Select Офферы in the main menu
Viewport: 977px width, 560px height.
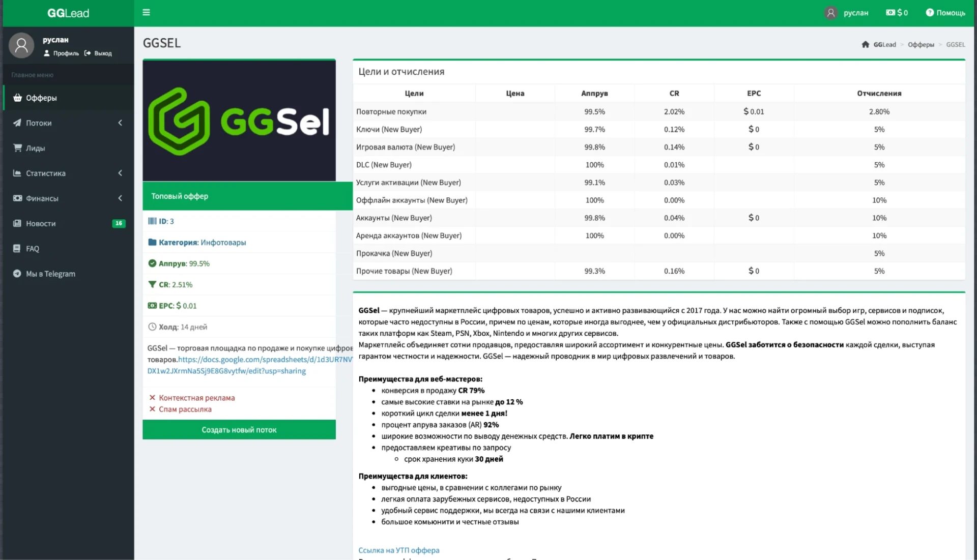[68, 98]
